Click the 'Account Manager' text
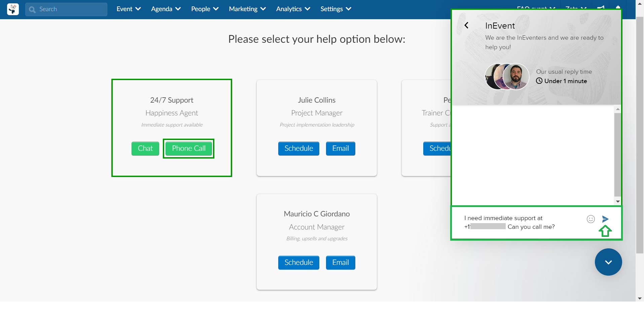 point(317,227)
